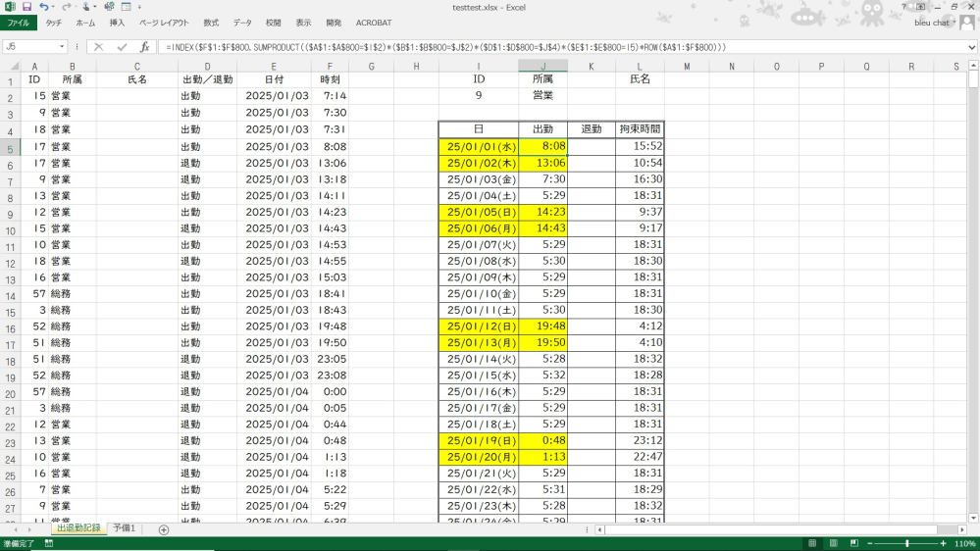Click the Redo arrow icon
This screenshot has width=980, height=551.
[66, 7]
